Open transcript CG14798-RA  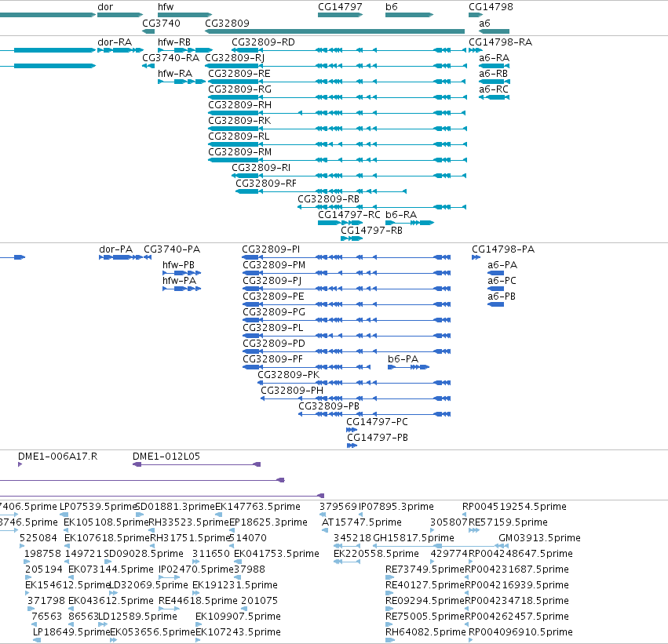(x=500, y=42)
